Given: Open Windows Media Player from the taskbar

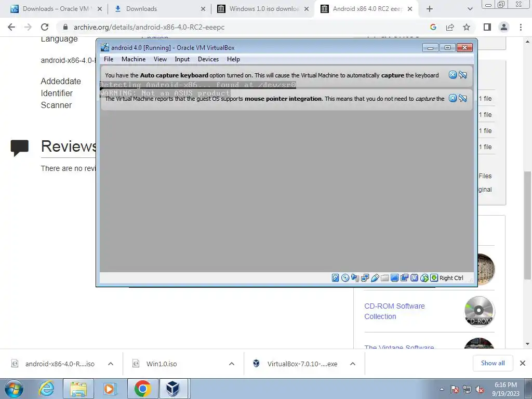Looking at the screenshot, I should 110,389.
